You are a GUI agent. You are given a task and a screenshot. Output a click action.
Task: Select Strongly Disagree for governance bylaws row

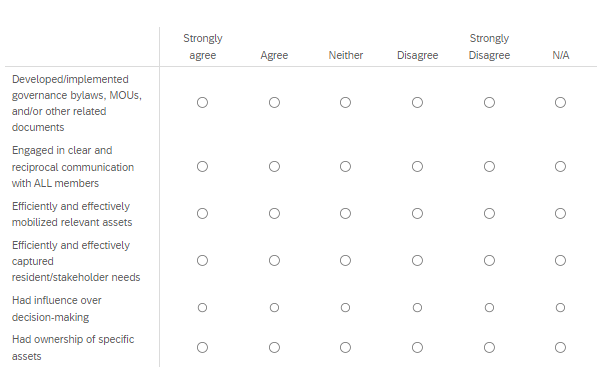pos(489,103)
